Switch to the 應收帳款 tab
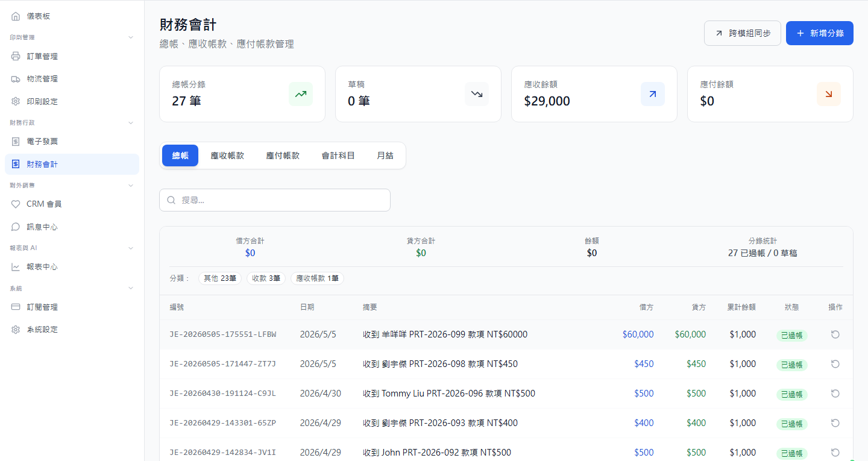This screenshot has height=461, width=868. tap(227, 155)
